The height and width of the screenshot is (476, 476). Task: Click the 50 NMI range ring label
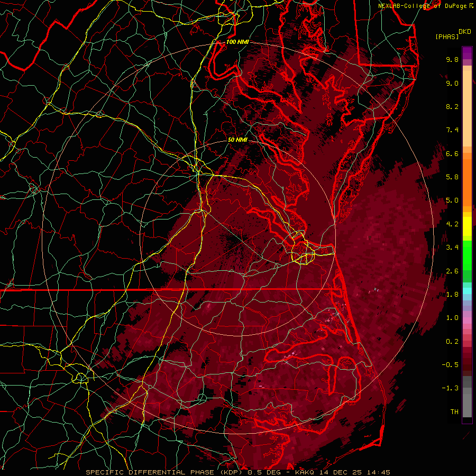tap(237, 140)
